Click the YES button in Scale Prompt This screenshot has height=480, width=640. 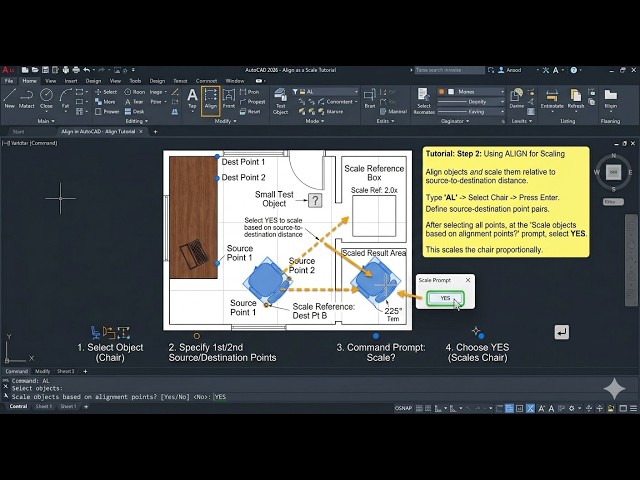445,298
